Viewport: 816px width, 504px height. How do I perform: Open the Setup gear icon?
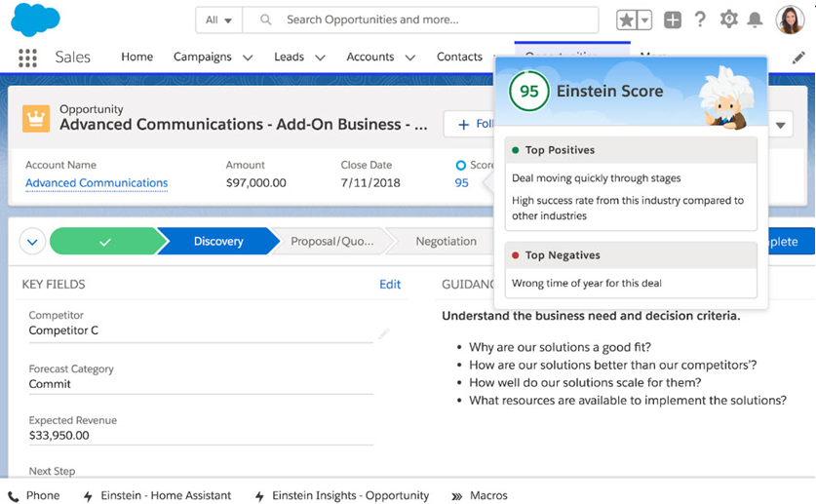[x=728, y=20]
